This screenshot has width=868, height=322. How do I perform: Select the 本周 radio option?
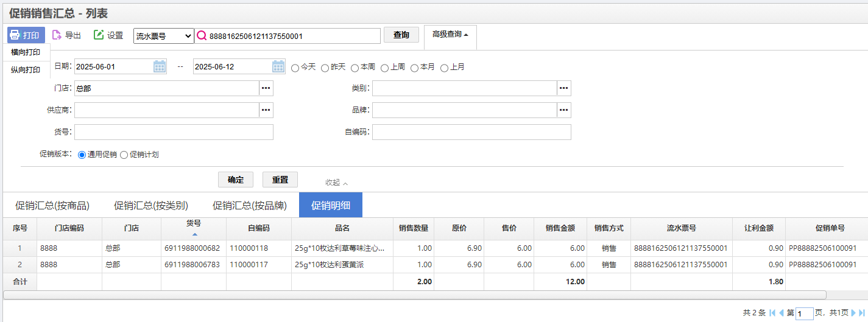click(355, 68)
